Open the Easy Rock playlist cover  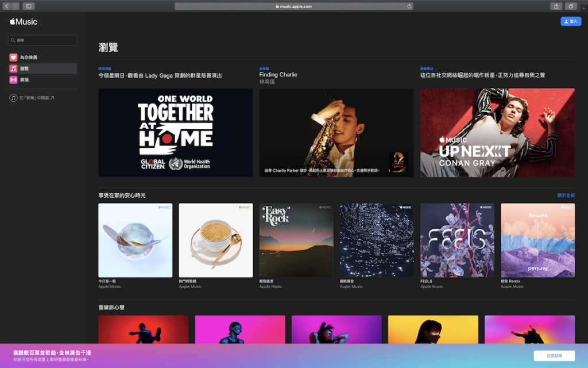pos(296,240)
